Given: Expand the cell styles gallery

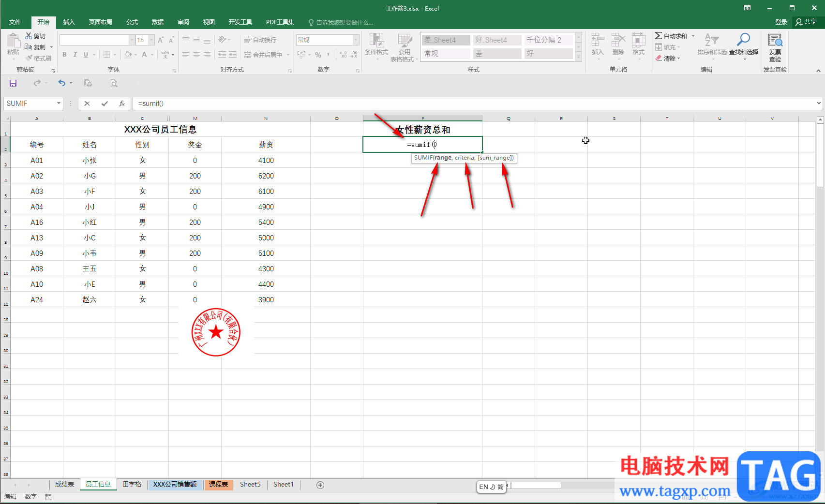Looking at the screenshot, I should 579,58.
